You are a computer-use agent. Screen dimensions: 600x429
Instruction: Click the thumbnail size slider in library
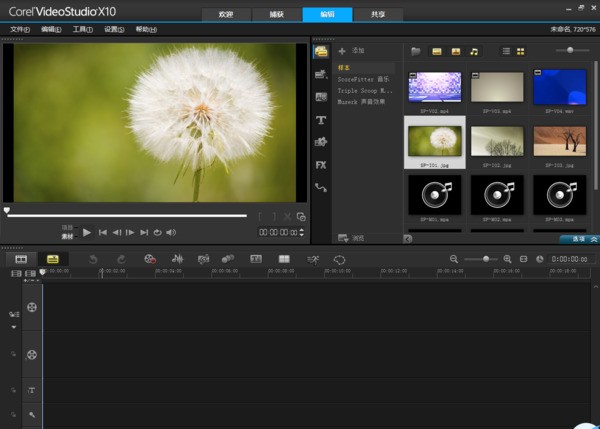coord(571,50)
